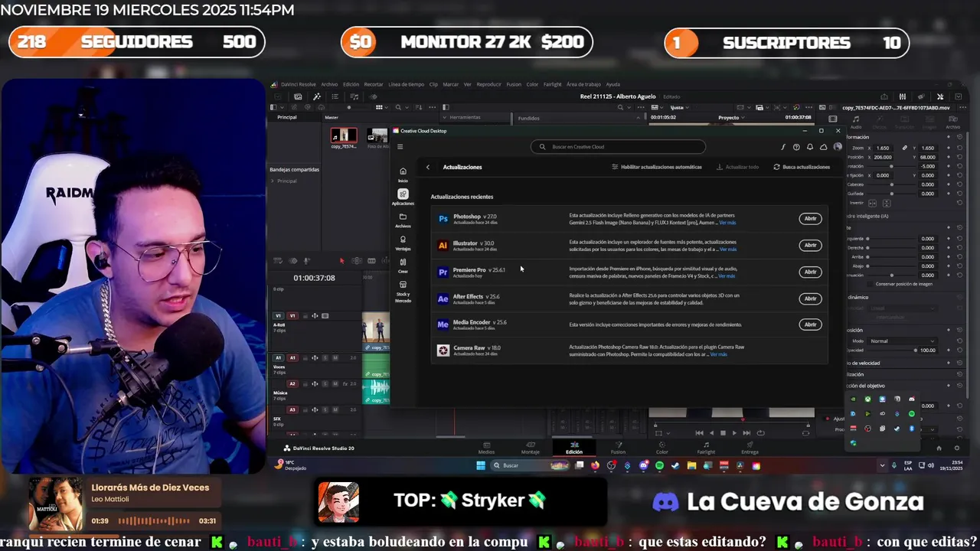Open Línea de tiempo menu

406,84
